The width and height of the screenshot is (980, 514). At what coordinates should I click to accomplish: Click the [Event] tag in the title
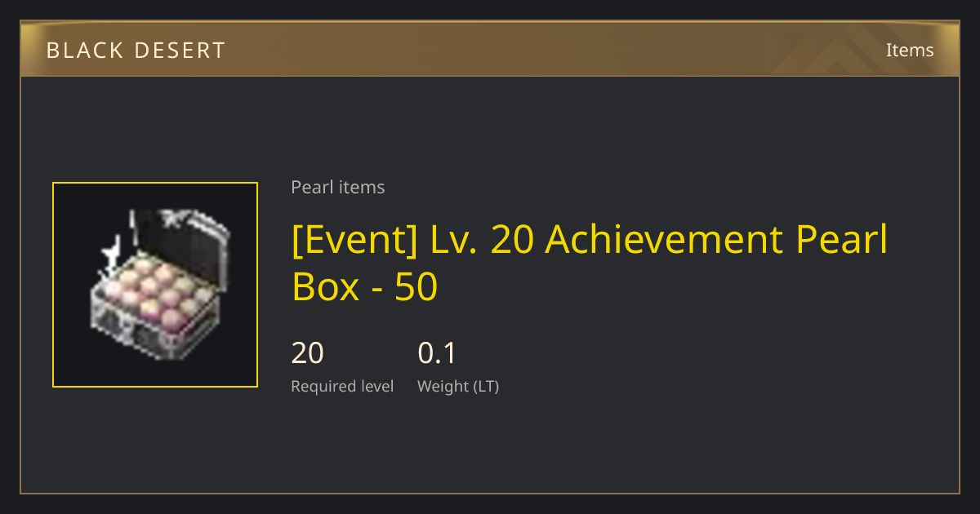coord(354,240)
